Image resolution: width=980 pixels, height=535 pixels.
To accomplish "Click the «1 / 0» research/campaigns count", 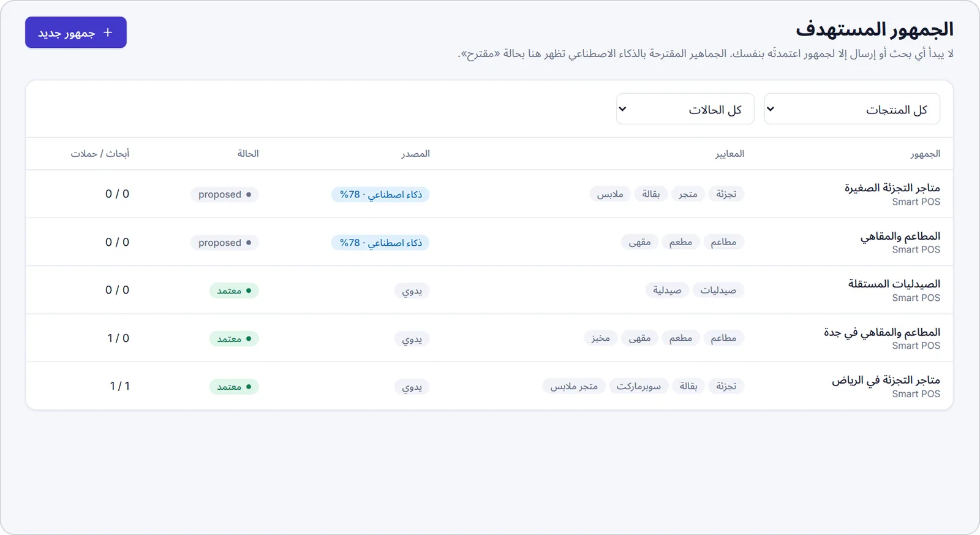I will tap(118, 338).
